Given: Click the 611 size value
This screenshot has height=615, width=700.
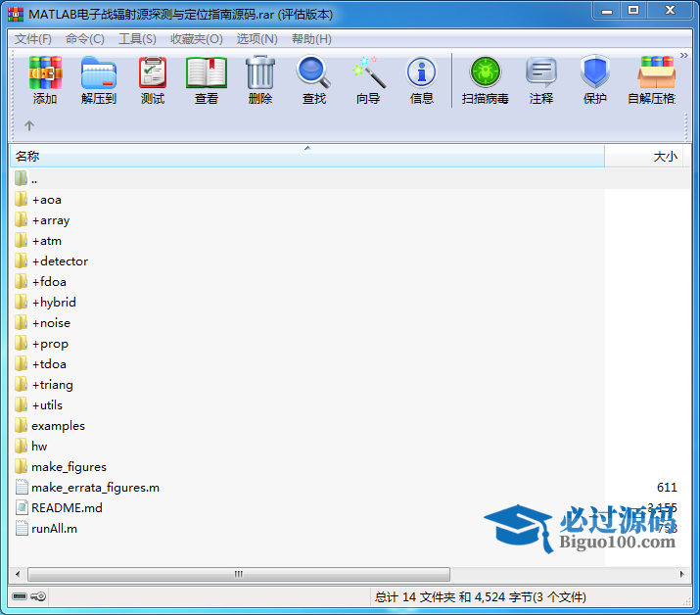Looking at the screenshot, I should [x=667, y=488].
